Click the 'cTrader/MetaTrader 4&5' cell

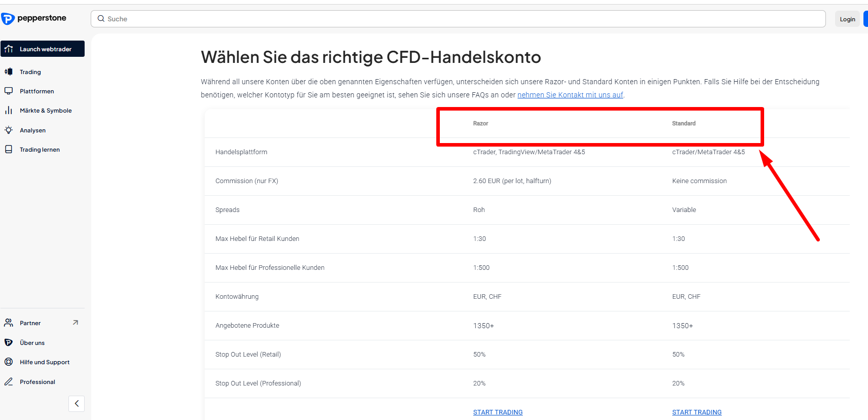[x=708, y=152]
